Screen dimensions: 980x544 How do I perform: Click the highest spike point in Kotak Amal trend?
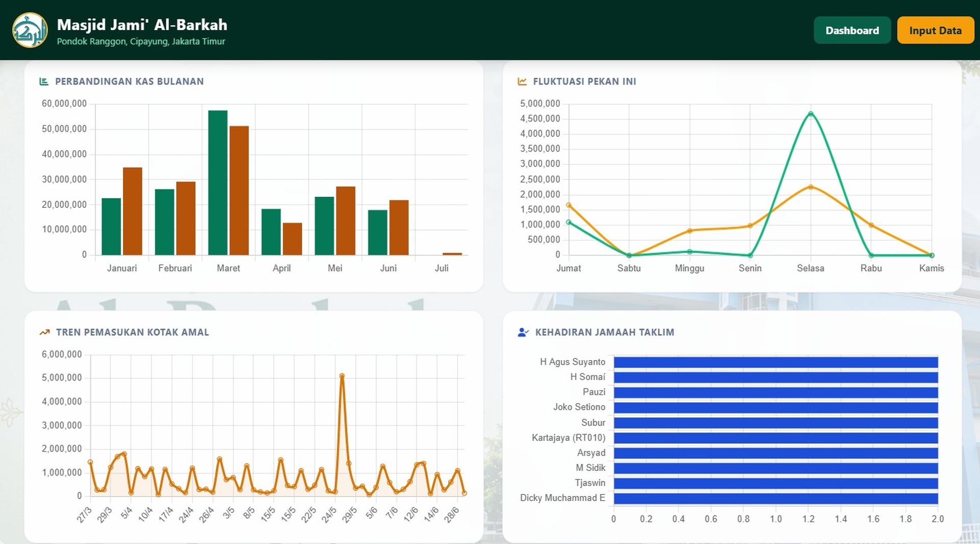[x=342, y=376]
